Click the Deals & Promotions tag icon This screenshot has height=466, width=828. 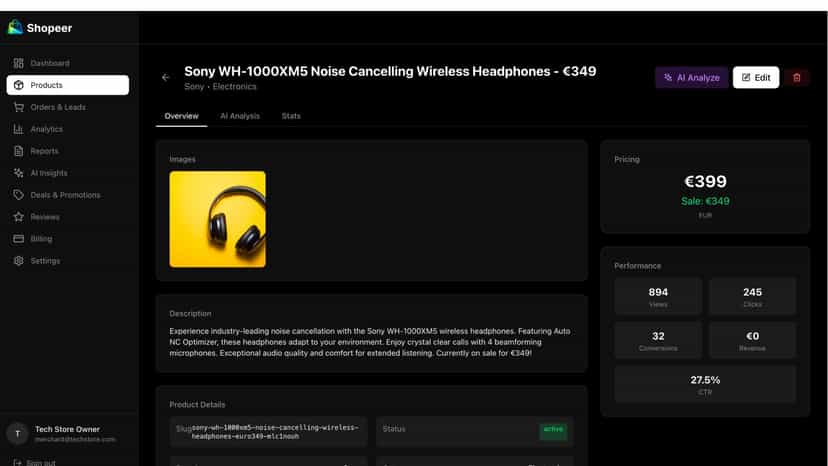[x=18, y=195]
